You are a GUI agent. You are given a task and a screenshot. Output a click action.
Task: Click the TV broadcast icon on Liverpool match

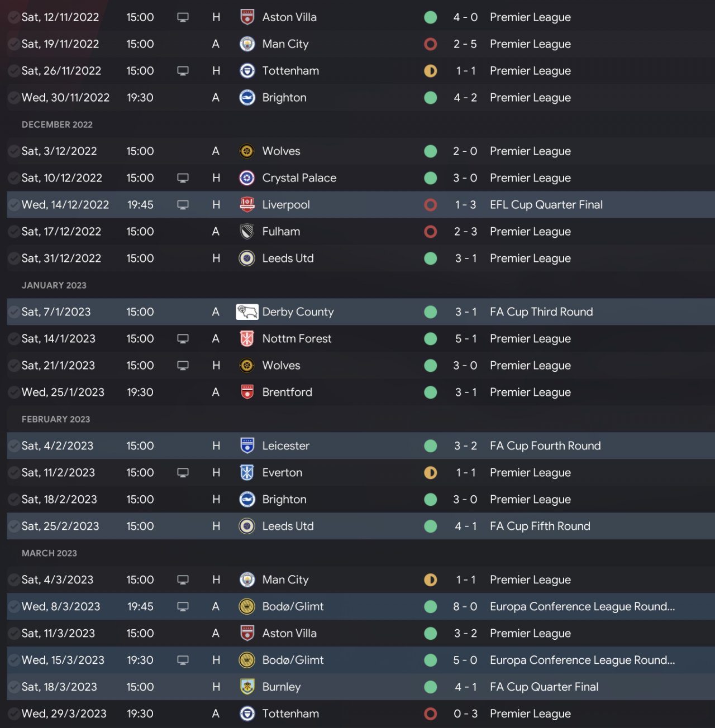[183, 205]
